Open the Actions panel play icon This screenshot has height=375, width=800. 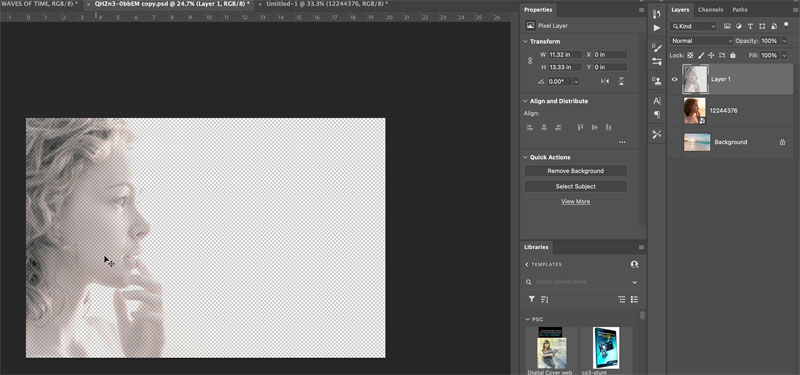point(657,28)
